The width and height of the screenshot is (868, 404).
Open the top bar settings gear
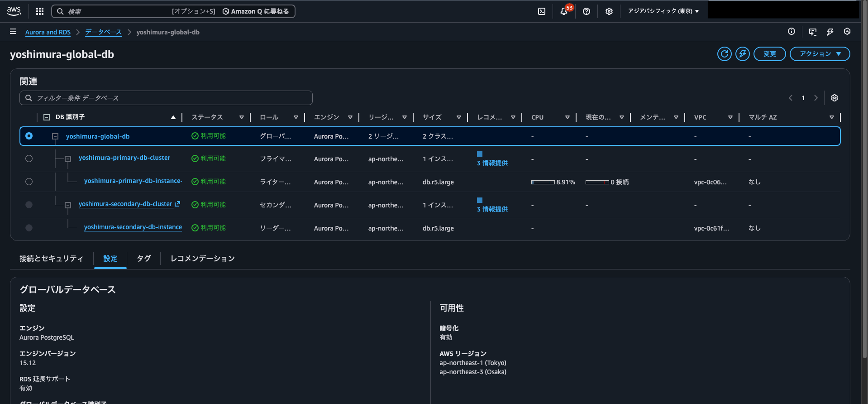[x=609, y=11]
